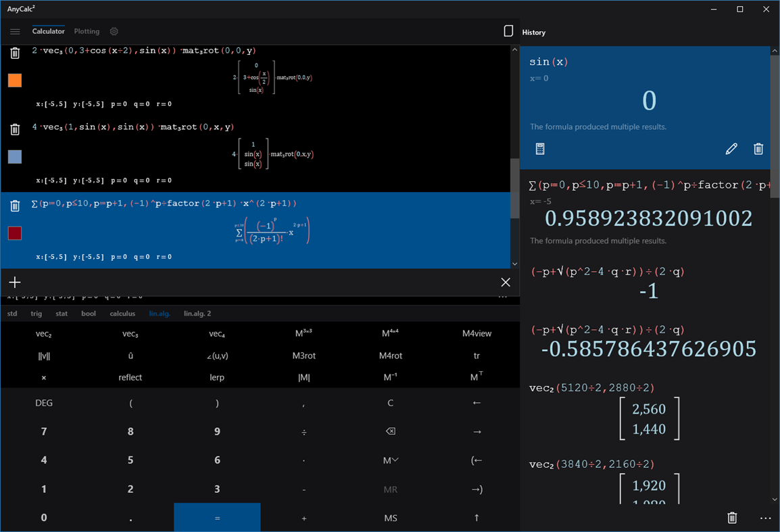Open the hamburger navigation menu

[x=15, y=31]
